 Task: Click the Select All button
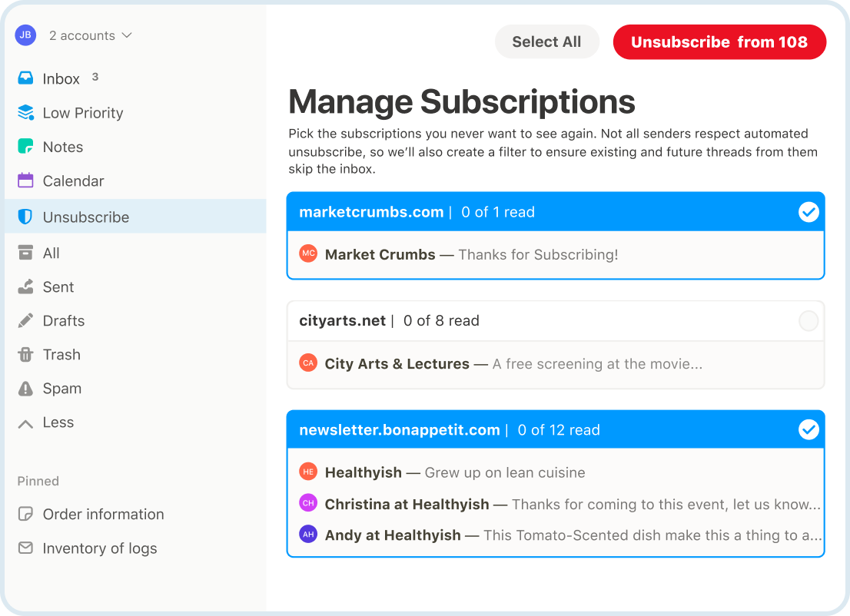pyautogui.click(x=546, y=41)
